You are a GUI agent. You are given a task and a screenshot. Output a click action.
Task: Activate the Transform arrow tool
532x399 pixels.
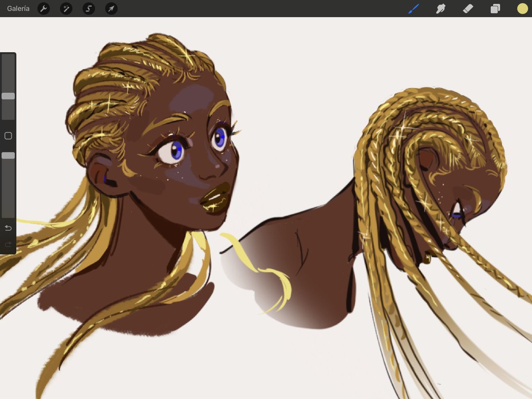pyautogui.click(x=111, y=8)
